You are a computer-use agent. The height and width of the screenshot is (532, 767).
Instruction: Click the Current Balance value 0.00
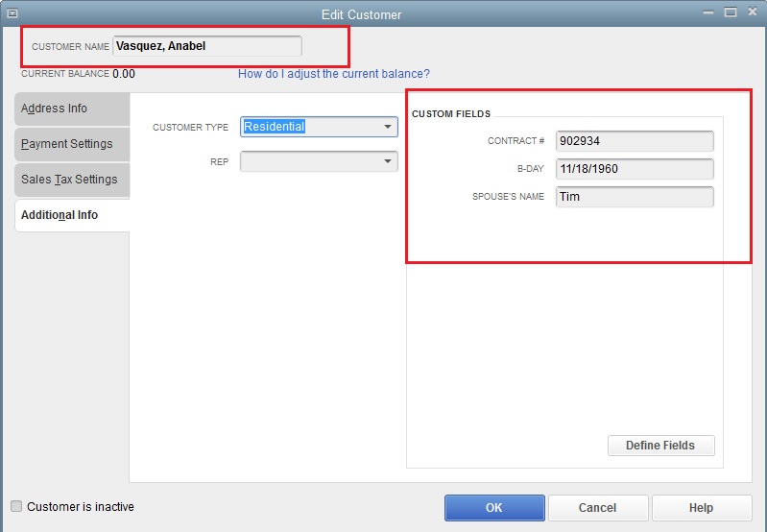(x=124, y=74)
